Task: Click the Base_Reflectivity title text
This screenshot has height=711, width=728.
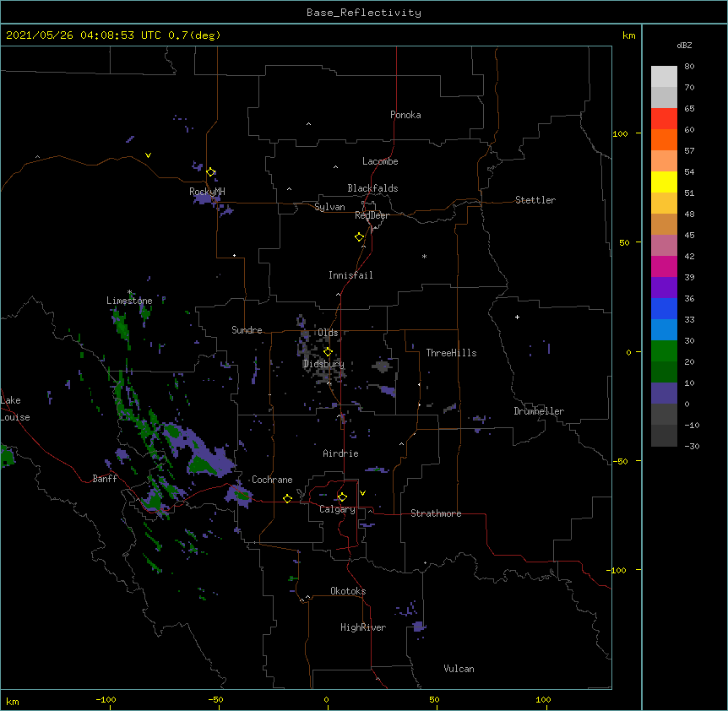Action: pos(363,13)
